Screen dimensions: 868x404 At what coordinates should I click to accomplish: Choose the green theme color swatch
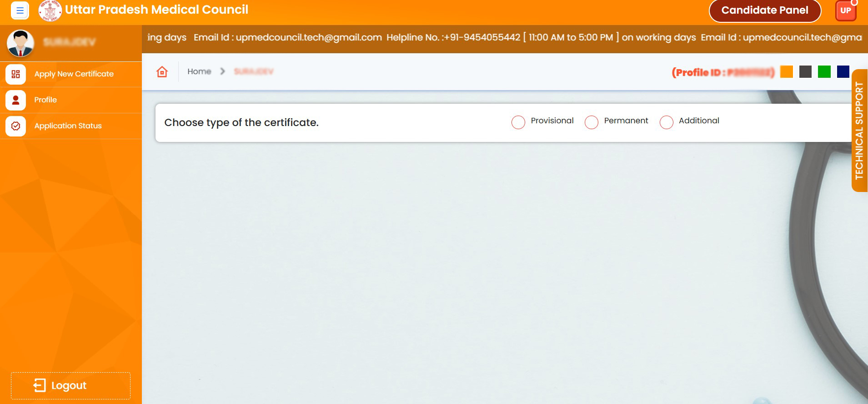coord(824,72)
